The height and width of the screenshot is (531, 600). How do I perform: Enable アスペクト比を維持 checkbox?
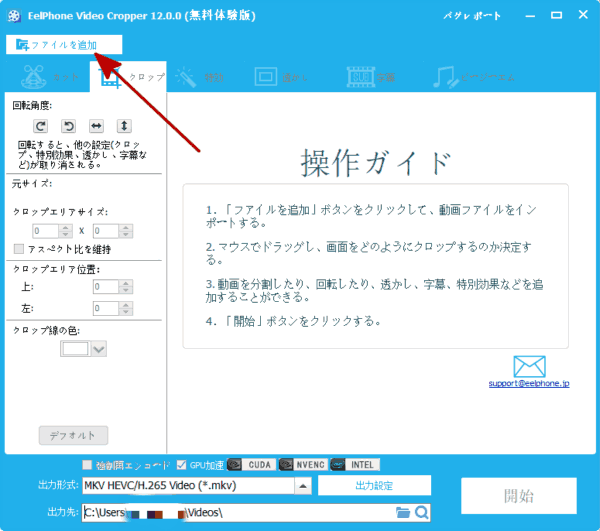(x=18, y=249)
